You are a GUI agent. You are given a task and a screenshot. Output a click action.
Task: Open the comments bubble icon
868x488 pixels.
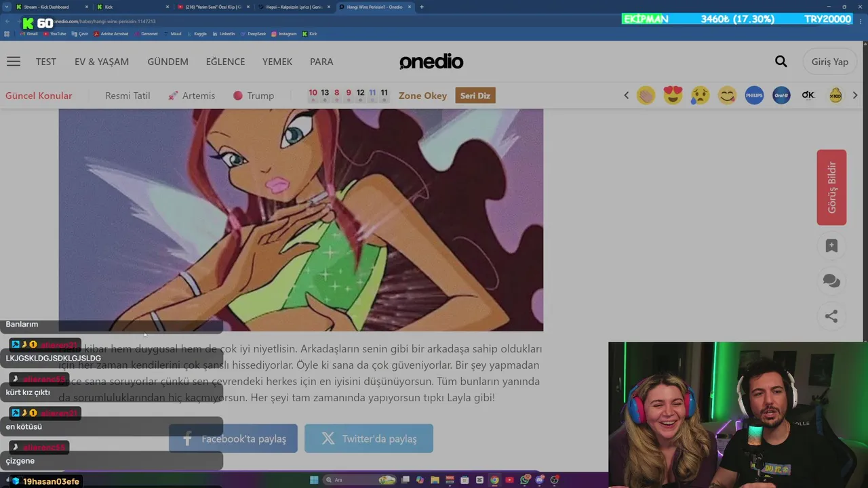click(x=831, y=281)
